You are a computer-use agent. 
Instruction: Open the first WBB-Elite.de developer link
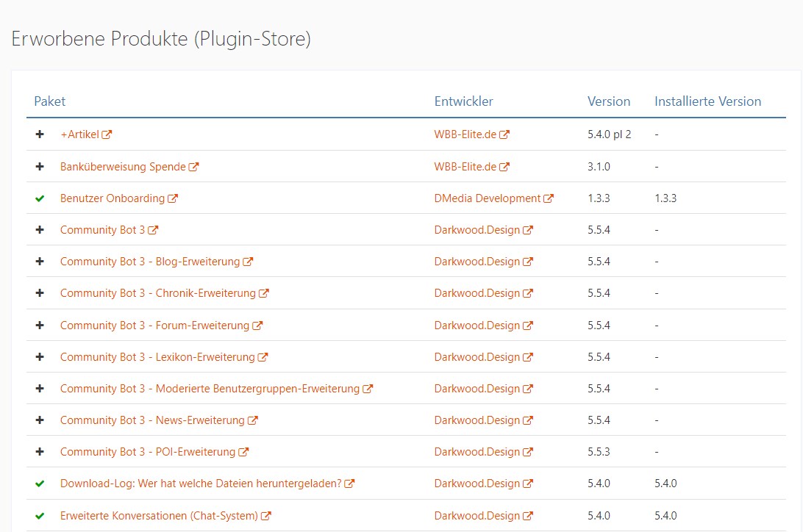[465, 134]
